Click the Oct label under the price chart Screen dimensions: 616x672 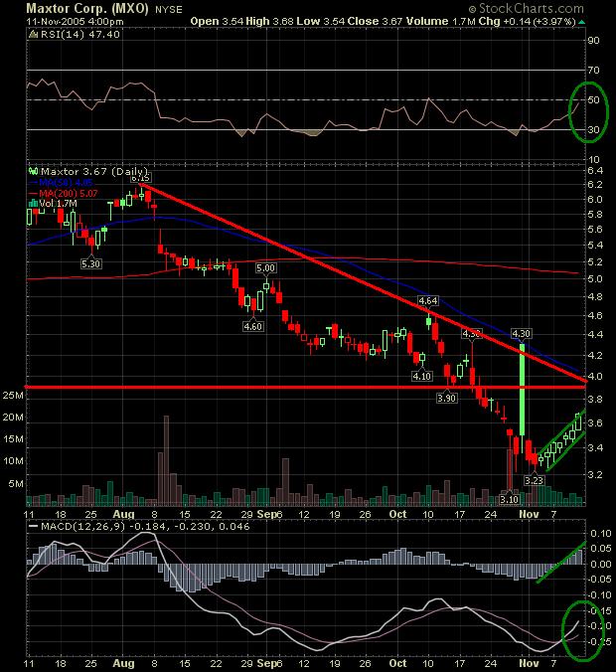click(398, 514)
